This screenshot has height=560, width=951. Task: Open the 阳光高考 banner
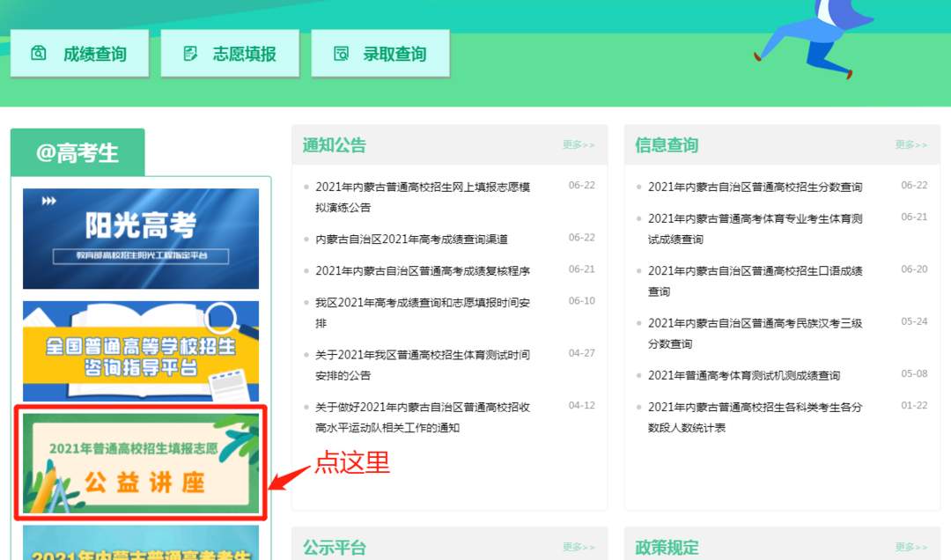[141, 239]
